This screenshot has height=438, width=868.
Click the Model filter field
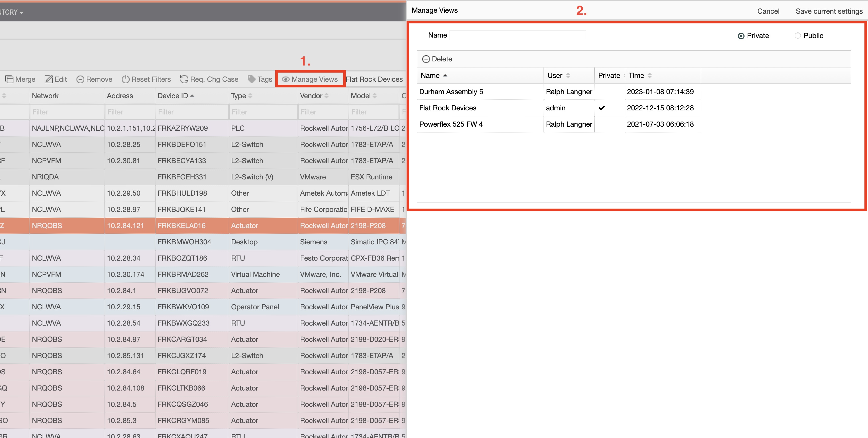(373, 112)
